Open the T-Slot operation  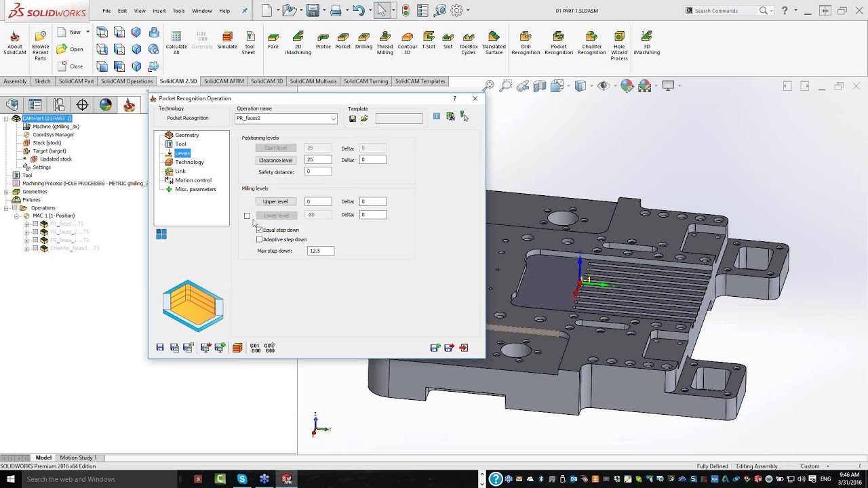tap(429, 41)
